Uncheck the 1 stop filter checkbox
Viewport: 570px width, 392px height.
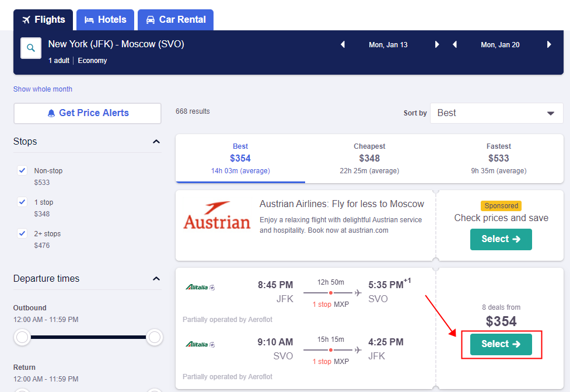pos(22,202)
